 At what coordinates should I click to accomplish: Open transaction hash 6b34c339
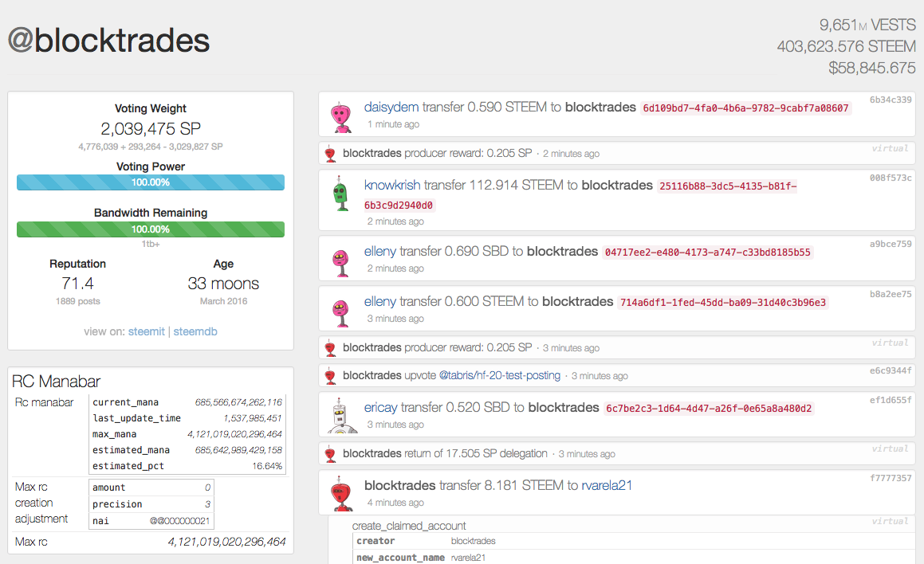(x=891, y=100)
